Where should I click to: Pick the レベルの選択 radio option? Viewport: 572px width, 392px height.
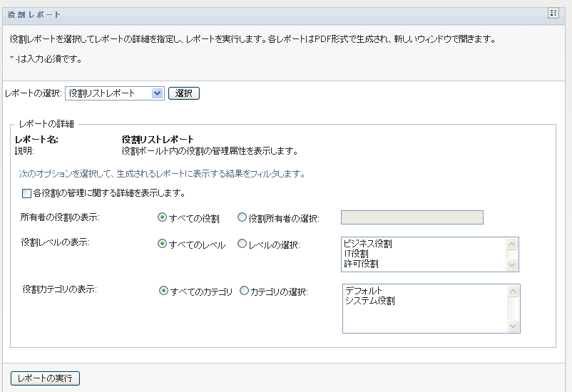(242, 244)
